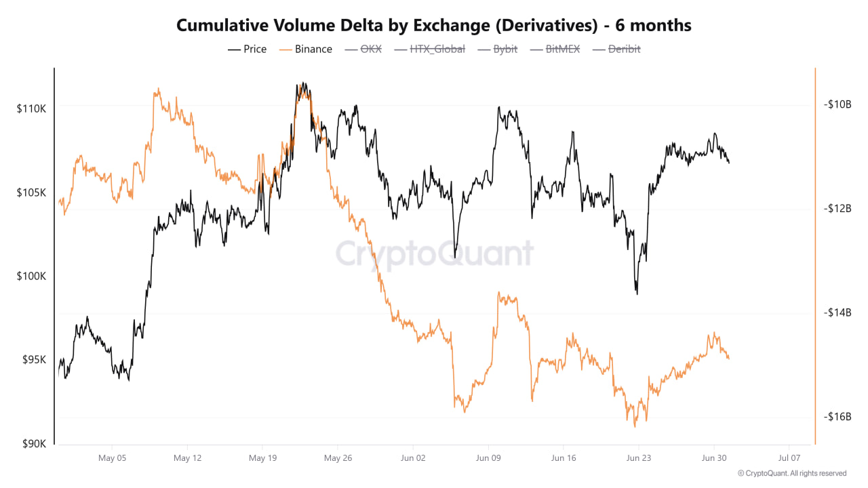868x488 pixels.
Task: Select the $100K price axis label
Action: pyautogui.click(x=31, y=277)
